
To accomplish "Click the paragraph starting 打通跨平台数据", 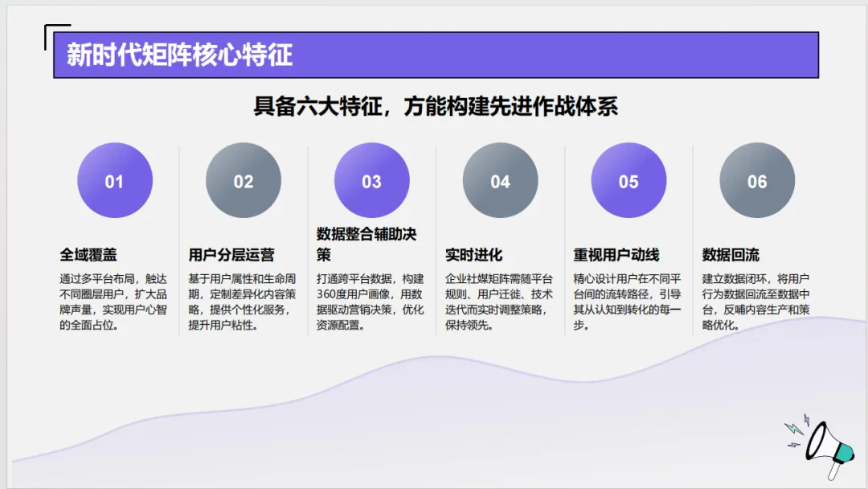I will (x=371, y=302).
